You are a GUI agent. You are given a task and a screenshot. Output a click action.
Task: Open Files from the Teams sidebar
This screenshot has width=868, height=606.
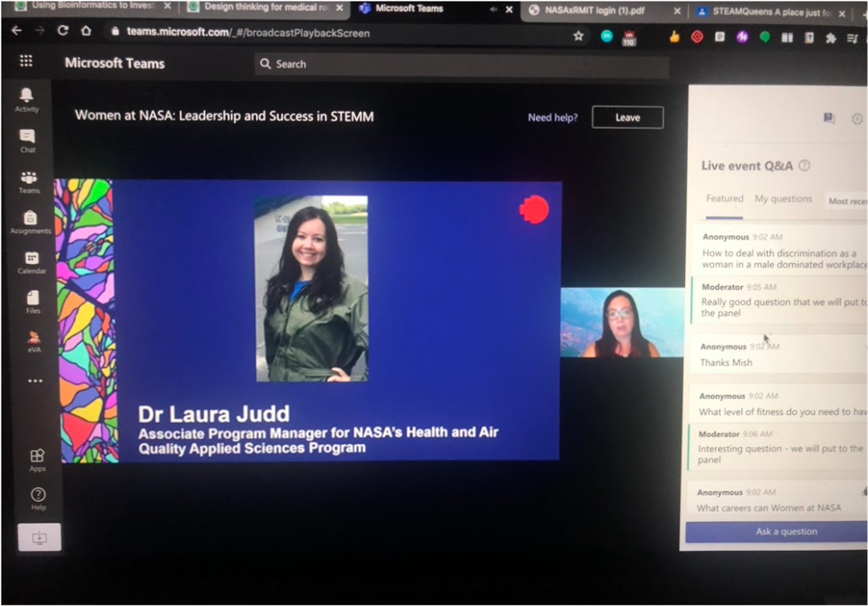33,302
